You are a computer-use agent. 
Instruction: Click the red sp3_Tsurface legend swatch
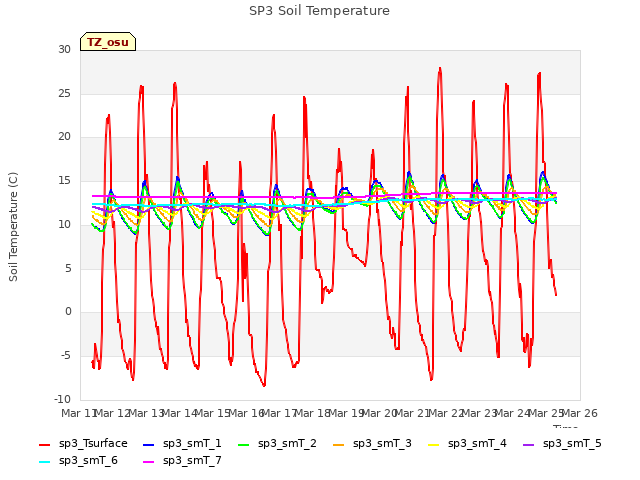[x=44, y=444]
